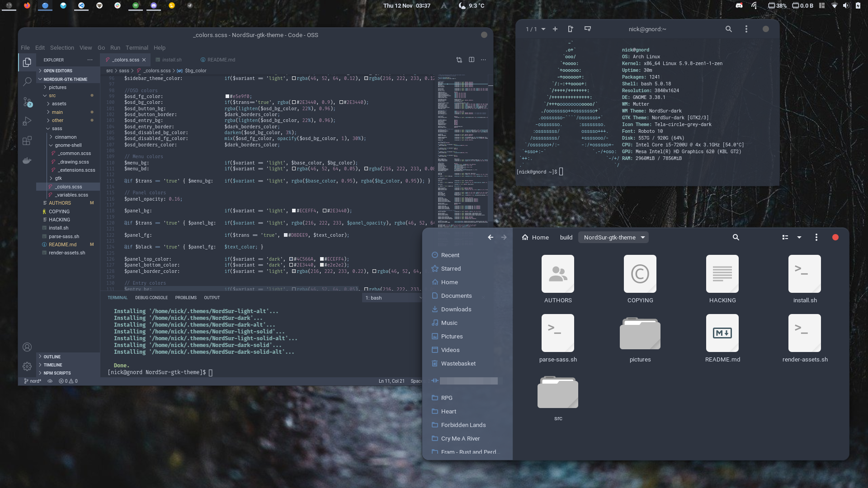
Task: Switch to the PROBLEMS panel tab
Action: coord(186,297)
